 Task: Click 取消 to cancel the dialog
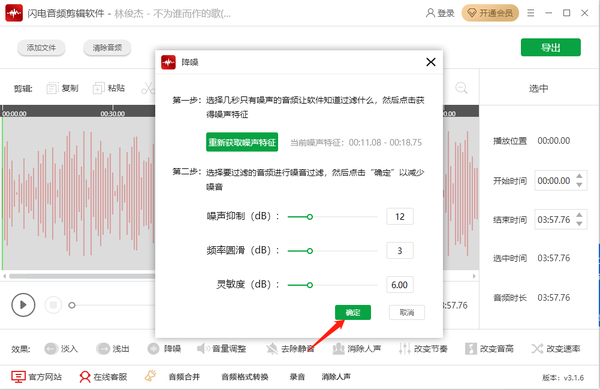[407, 312]
